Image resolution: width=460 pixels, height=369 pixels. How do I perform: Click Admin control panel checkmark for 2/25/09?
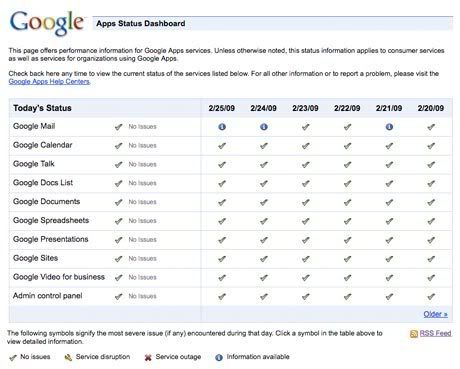pos(222,296)
